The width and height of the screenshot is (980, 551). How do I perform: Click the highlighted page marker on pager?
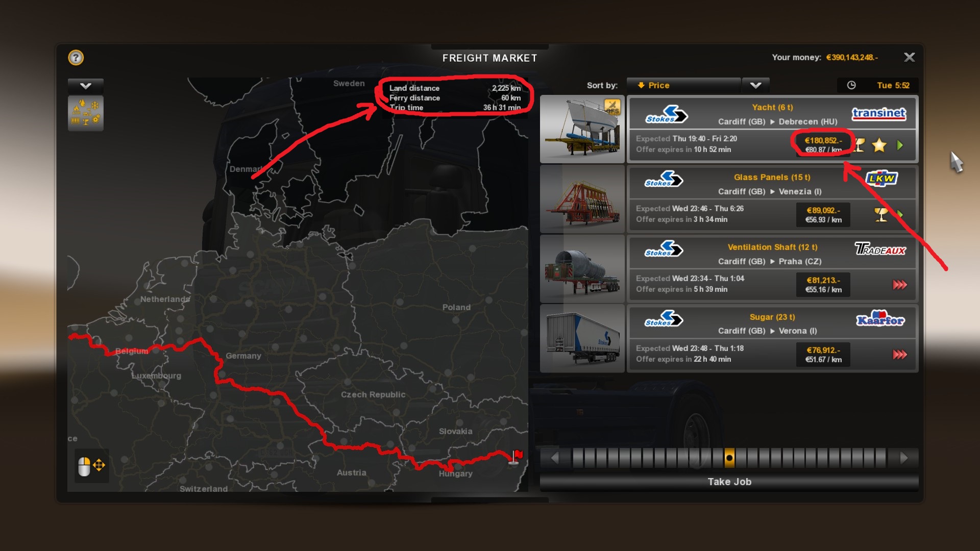tap(729, 458)
